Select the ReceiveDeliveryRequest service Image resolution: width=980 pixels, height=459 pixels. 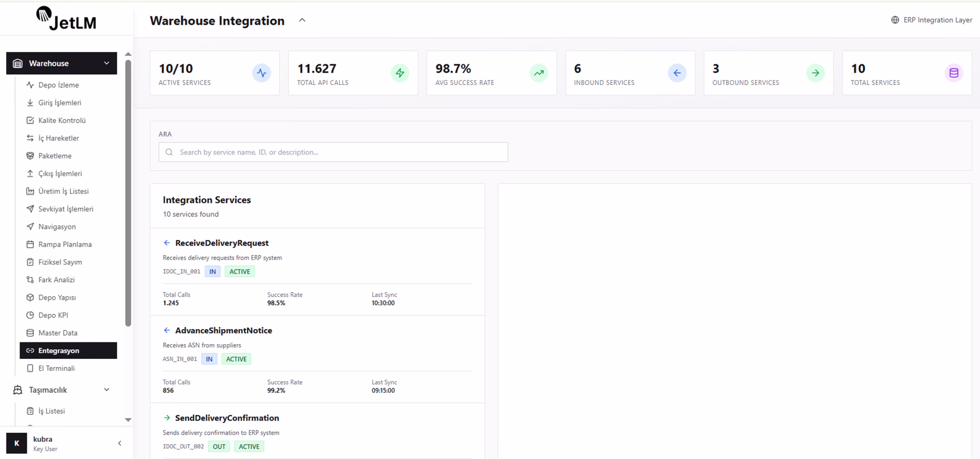[222, 243]
